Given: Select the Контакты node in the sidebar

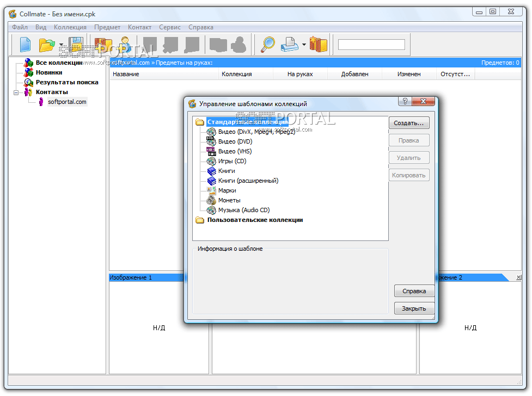Looking at the screenshot, I should coord(52,92).
